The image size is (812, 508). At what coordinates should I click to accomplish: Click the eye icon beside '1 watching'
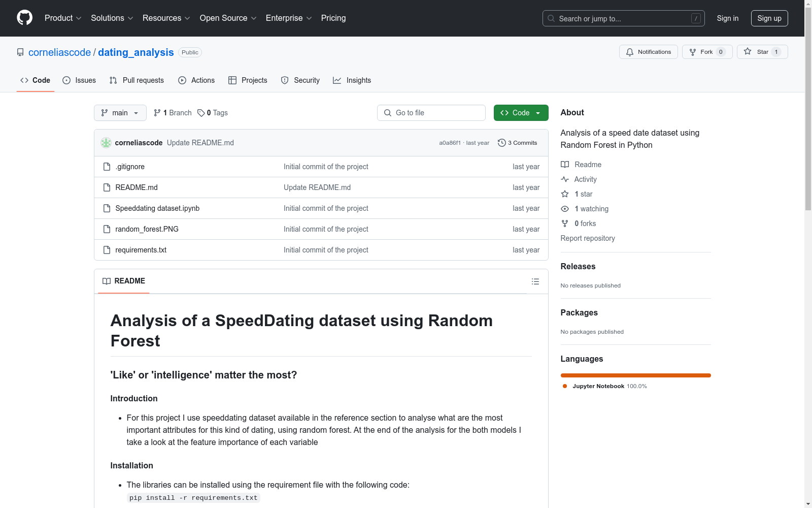(x=565, y=209)
